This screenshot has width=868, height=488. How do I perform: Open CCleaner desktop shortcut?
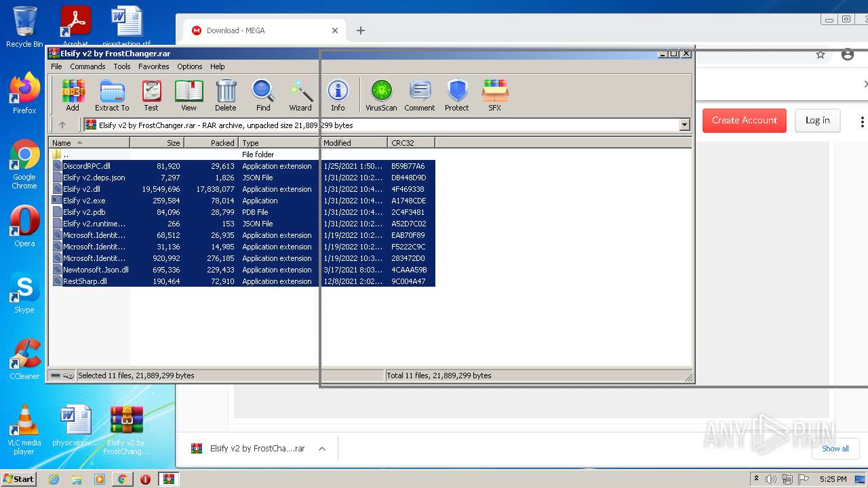tap(24, 359)
